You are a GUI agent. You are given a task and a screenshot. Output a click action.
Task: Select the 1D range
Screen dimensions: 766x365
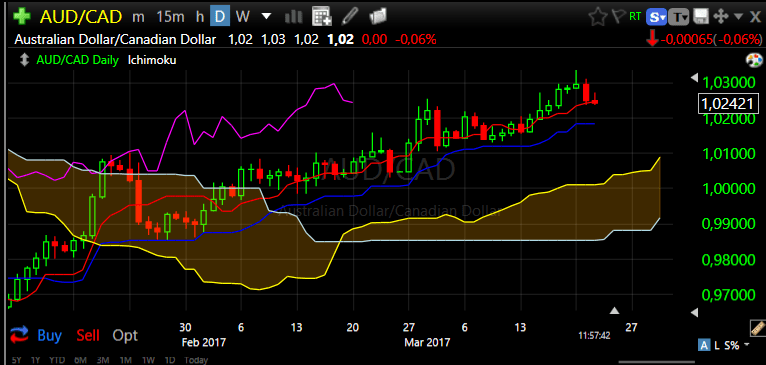170,360
